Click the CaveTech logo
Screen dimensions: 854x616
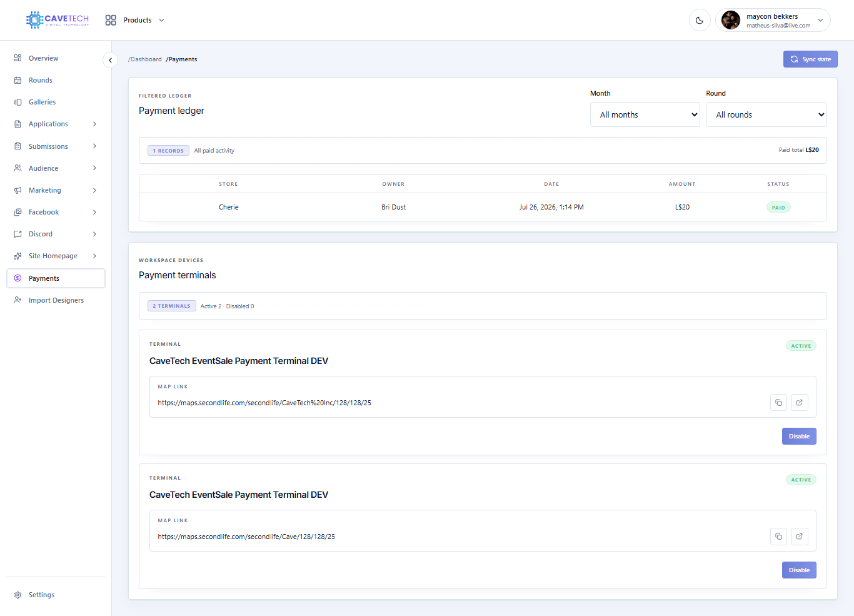(58, 20)
